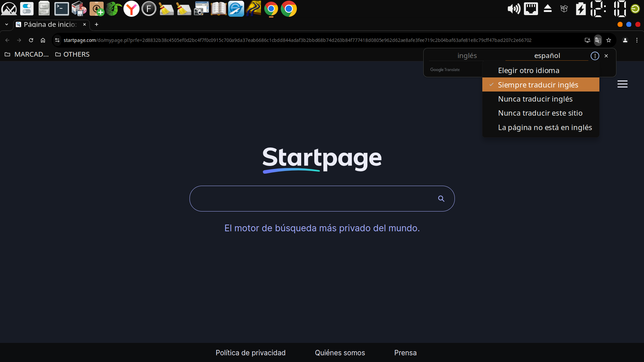This screenshot has width=644, height=362.
Task: Click the volume icon in the system tray
Action: 513,9
